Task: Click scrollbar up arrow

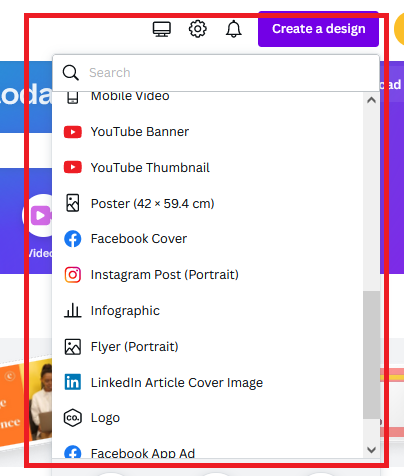Action: click(x=371, y=100)
